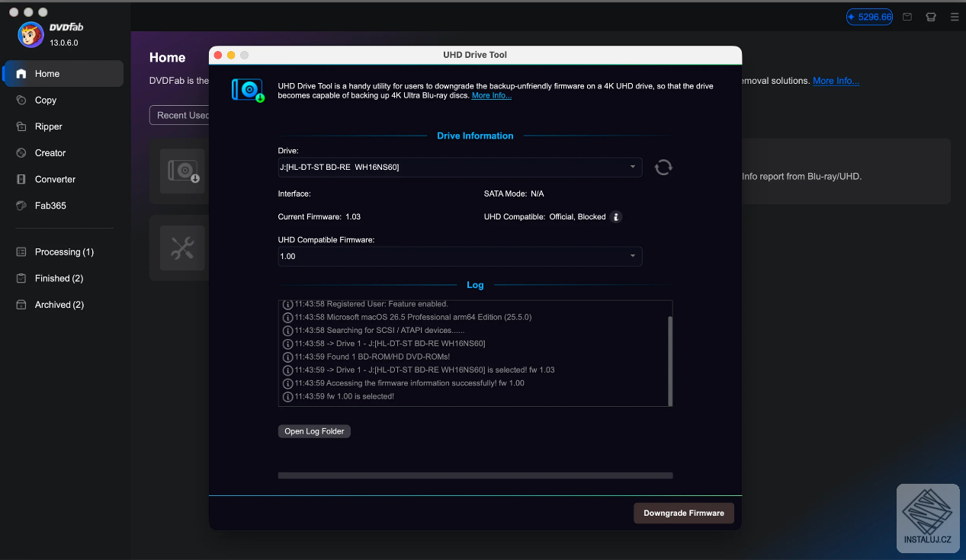Click the Fab365 sidebar icon
The width and height of the screenshot is (966, 560).
21,206
